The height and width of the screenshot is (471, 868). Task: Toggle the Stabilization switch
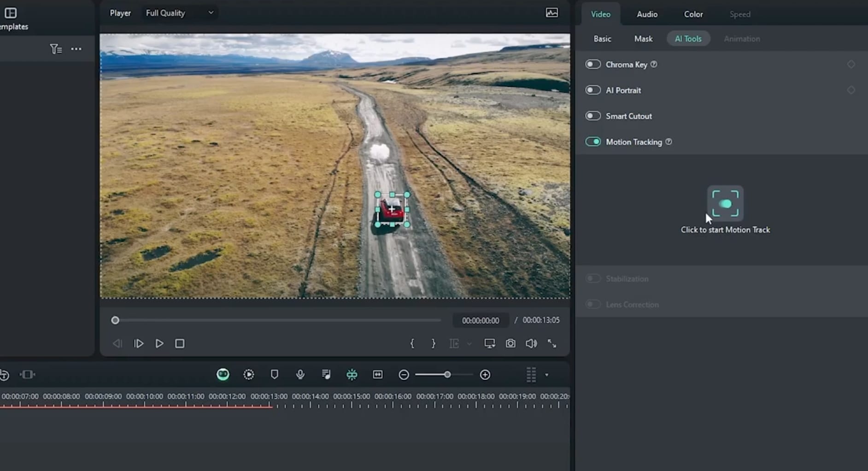coord(593,278)
